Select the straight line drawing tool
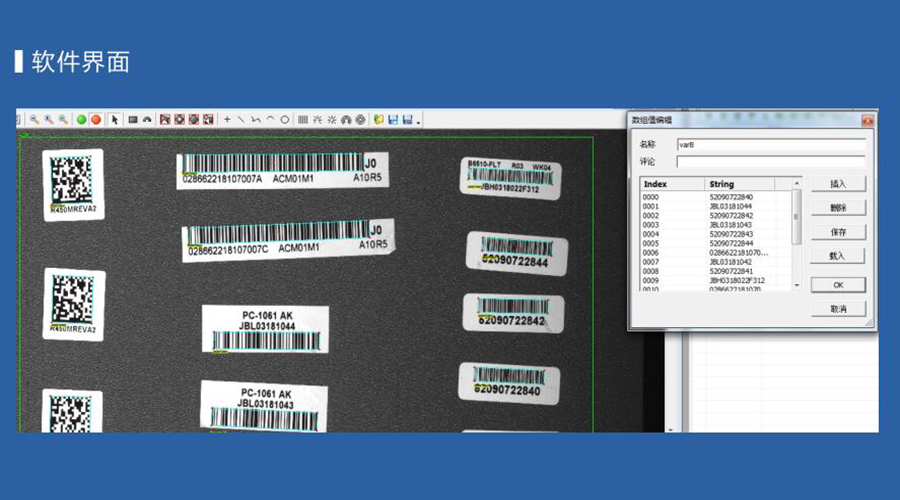Viewport: 900px width, 500px height. coord(241,119)
